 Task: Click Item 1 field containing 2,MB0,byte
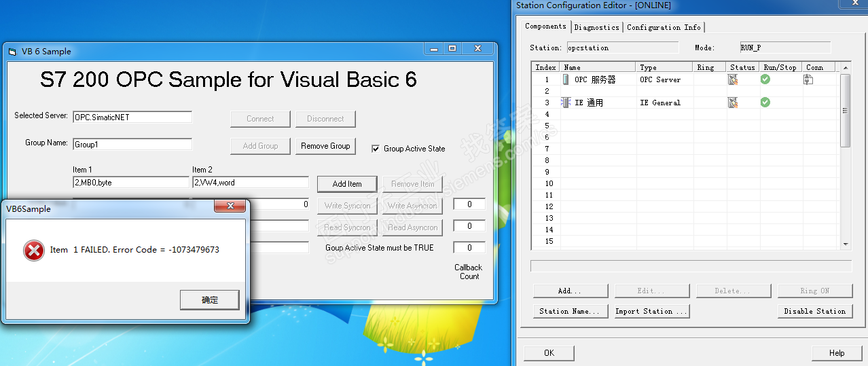tap(130, 182)
